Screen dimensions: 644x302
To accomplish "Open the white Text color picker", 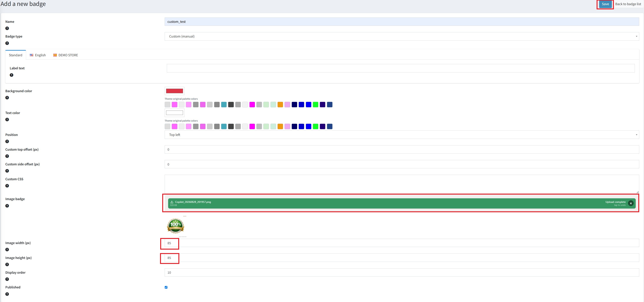I will point(175,113).
